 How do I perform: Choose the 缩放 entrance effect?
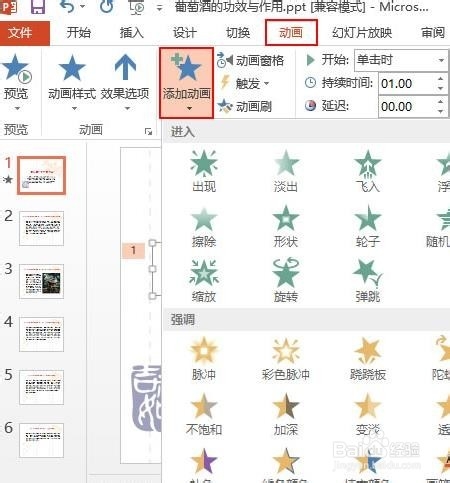[204, 281]
